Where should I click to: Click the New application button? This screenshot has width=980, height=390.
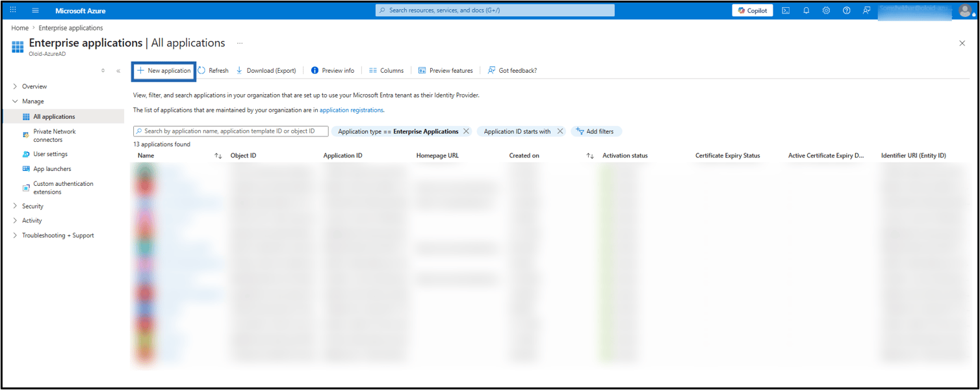point(164,71)
